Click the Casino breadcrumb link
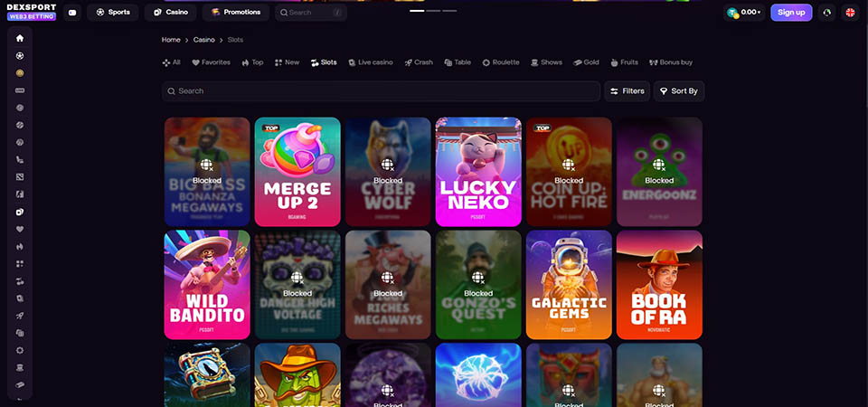This screenshot has width=868, height=407. tap(203, 40)
